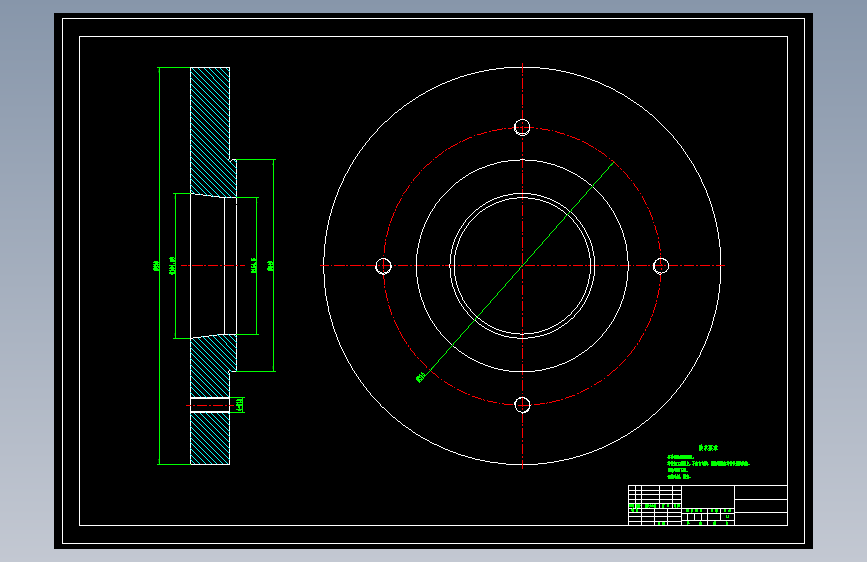Pick the right bolt hole on the centerline
Viewport: 867px width, 562px height.
click(661, 266)
